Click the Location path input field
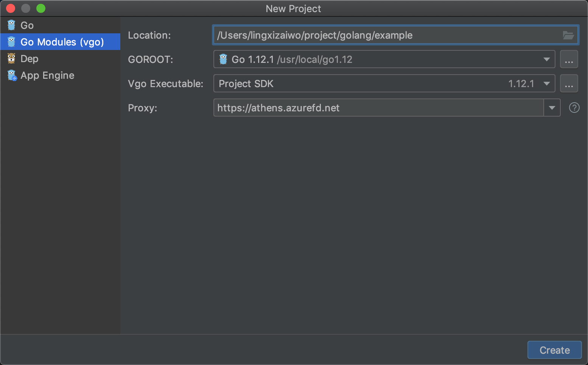Screen dimensions: 588x365 pos(386,35)
